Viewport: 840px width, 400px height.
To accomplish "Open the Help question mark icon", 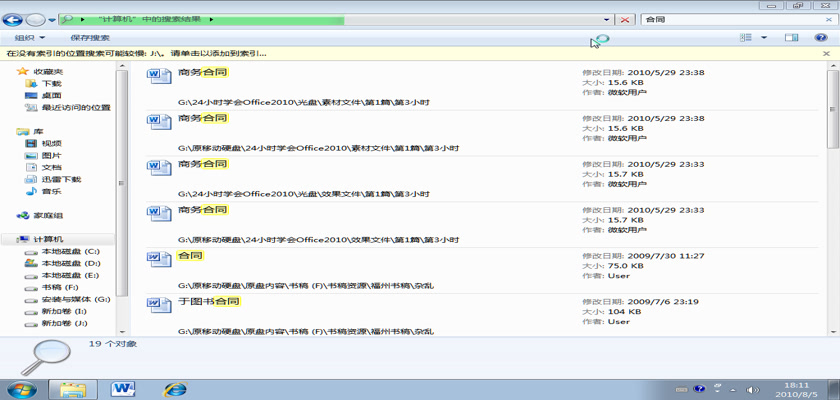I will 822,38.
